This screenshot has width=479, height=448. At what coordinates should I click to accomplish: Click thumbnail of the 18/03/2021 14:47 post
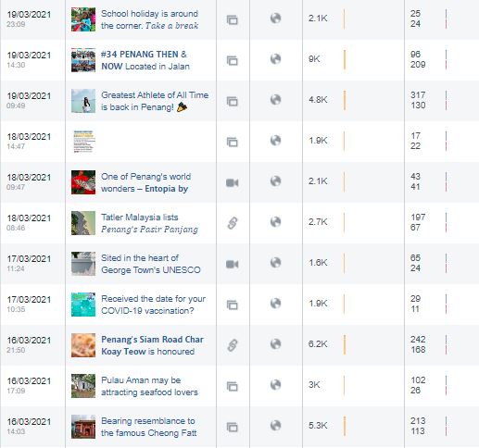click(x=83, y=142)
